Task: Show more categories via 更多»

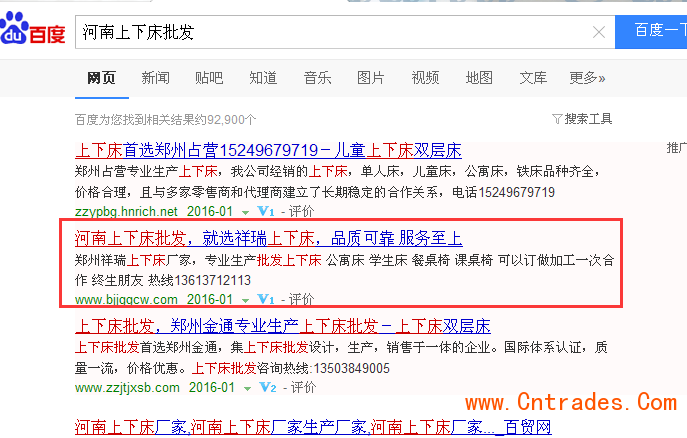Action: [x=587, y=78]
